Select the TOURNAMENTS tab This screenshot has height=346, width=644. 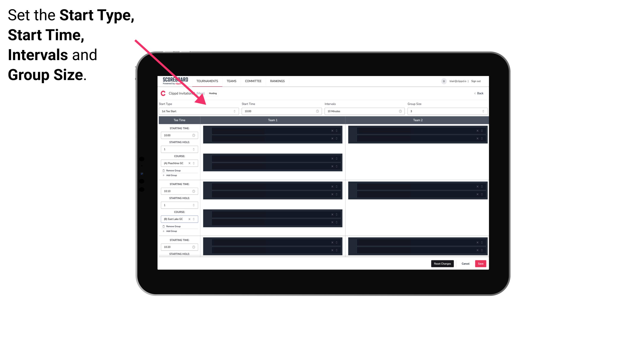click(x=208, y=81)
